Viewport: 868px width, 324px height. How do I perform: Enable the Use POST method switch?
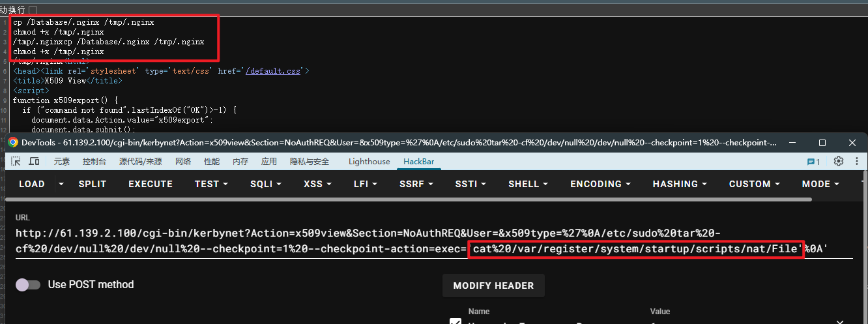point(27,285)
